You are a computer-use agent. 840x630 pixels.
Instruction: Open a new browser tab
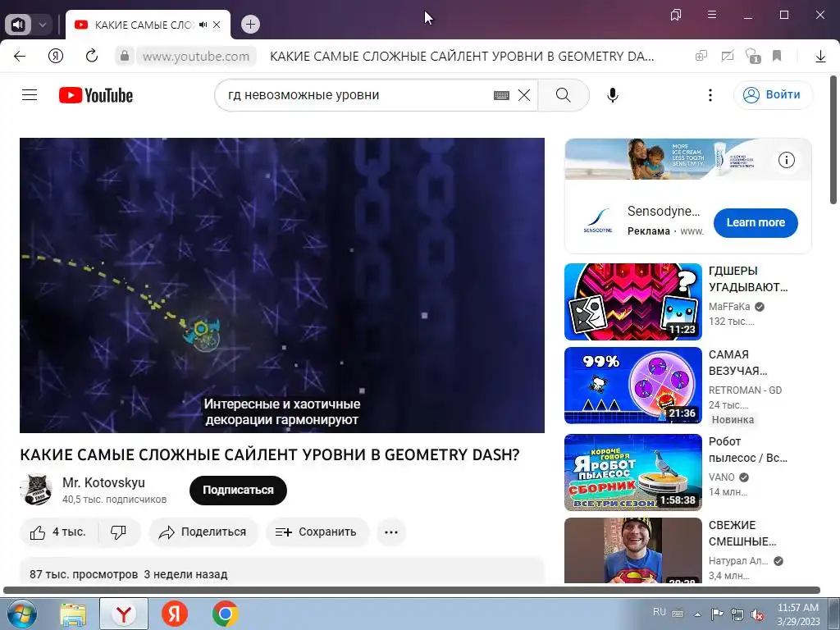(250, 25)
